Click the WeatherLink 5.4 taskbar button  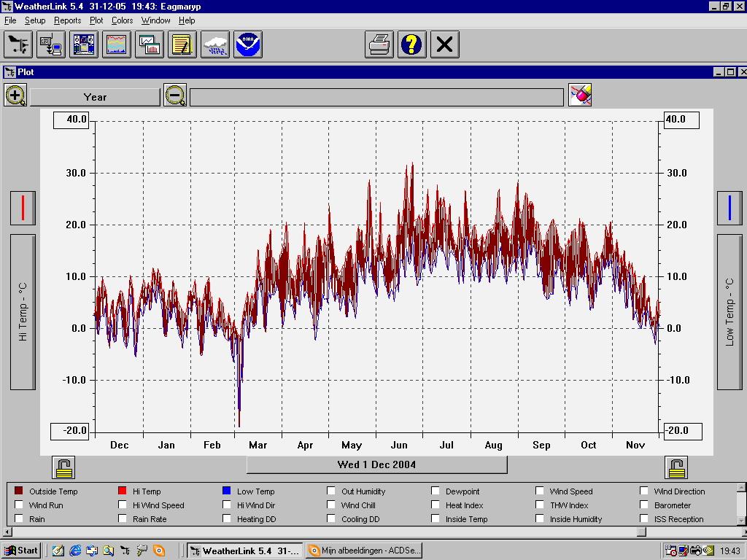(x=244, y=551)
